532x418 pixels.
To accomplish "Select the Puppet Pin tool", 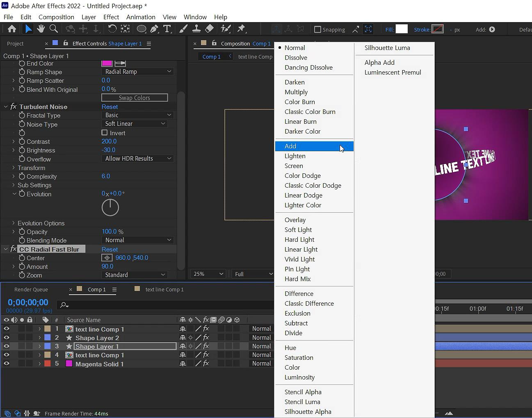I will click(x=241, y=29).
